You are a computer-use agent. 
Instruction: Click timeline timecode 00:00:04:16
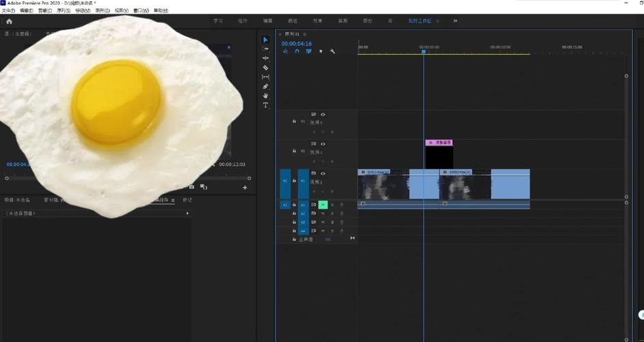coord(297,44)
